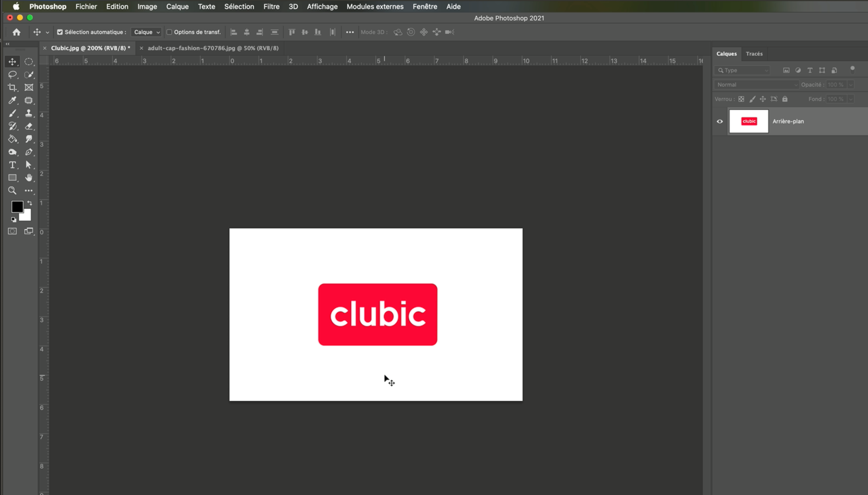Select the Eraser tool
This screenshot has height=495, width=868.
click(x=29, y=126)
